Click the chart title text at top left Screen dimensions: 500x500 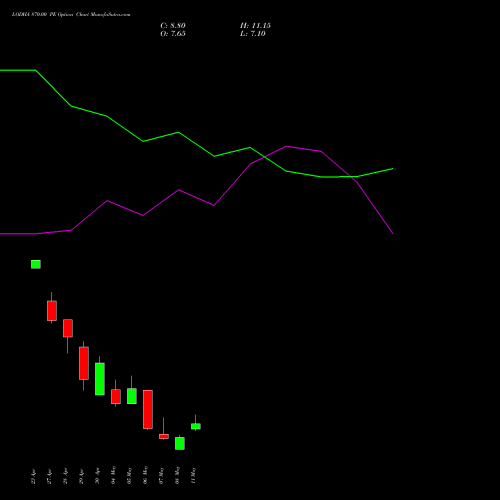(71, 15)
